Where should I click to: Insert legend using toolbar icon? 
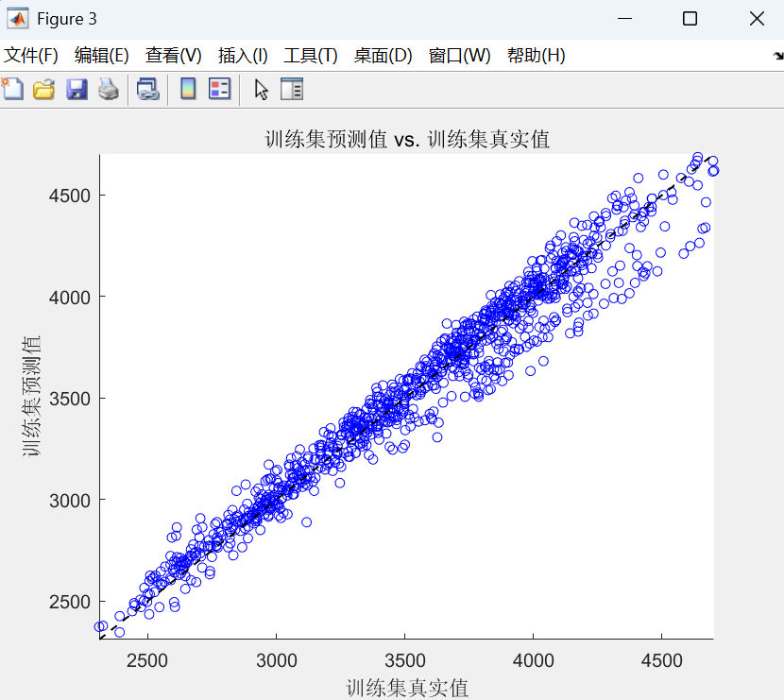point(219,90)
